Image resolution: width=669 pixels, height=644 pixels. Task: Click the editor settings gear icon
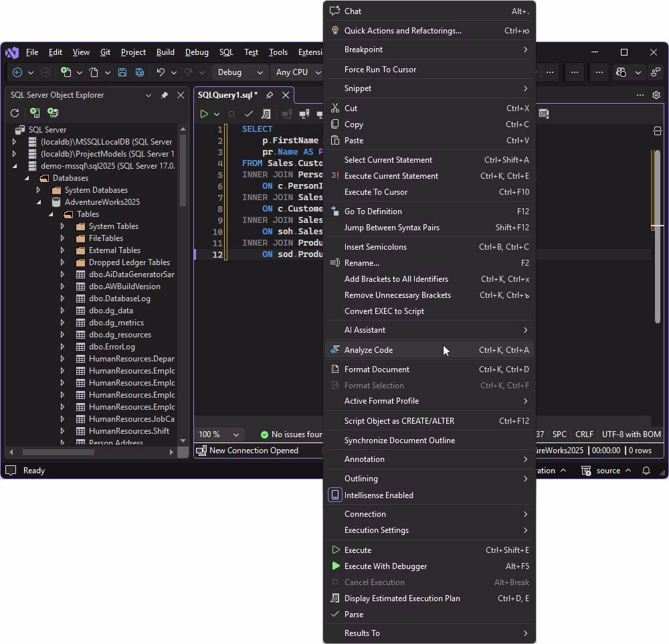[656, 95]
